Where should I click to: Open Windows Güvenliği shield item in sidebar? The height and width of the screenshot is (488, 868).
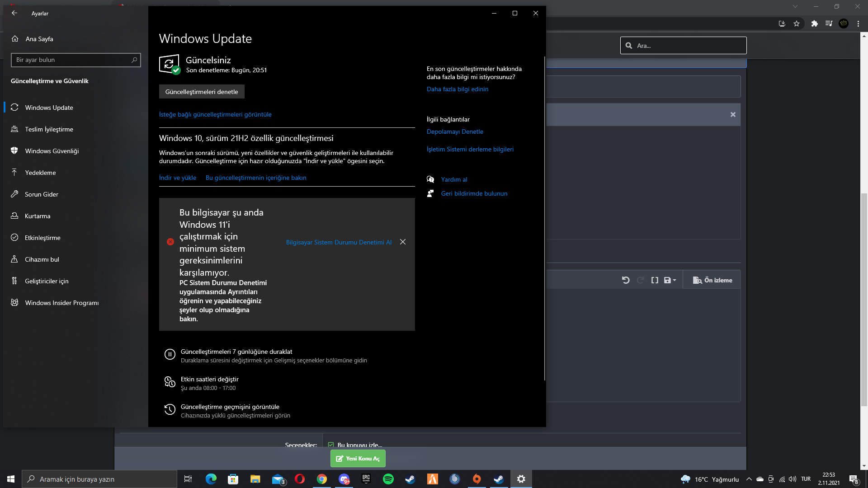click(52, 151)
